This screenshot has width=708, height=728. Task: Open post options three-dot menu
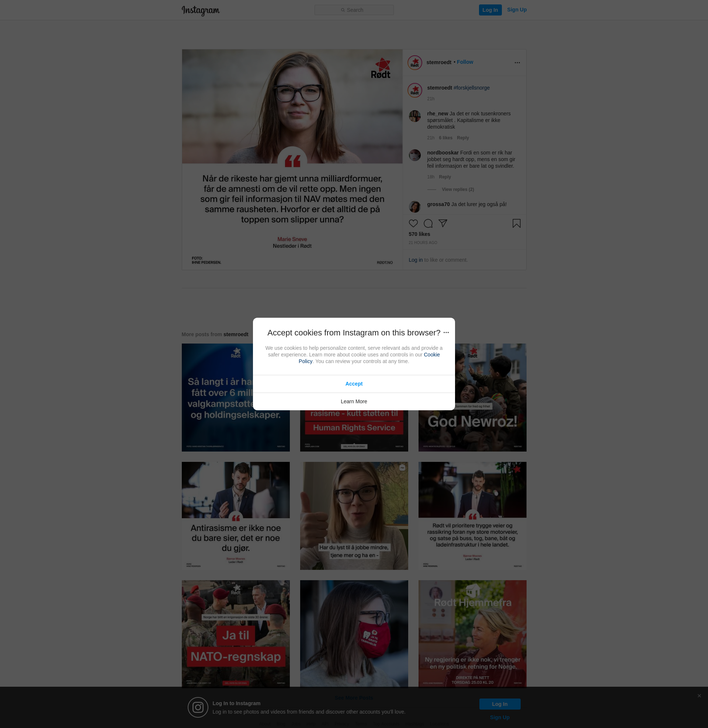click(517, 62)
